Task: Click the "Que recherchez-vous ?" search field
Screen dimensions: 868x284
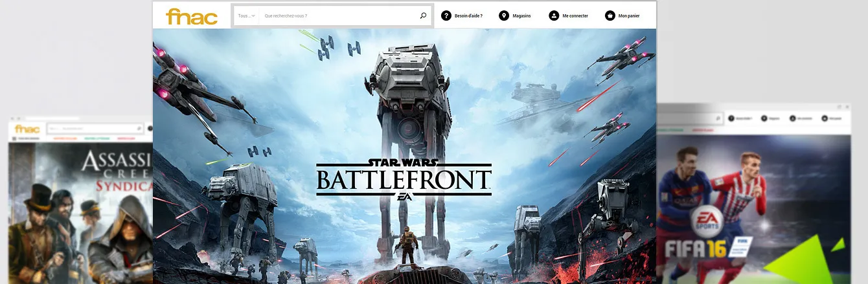Action: 337,16
